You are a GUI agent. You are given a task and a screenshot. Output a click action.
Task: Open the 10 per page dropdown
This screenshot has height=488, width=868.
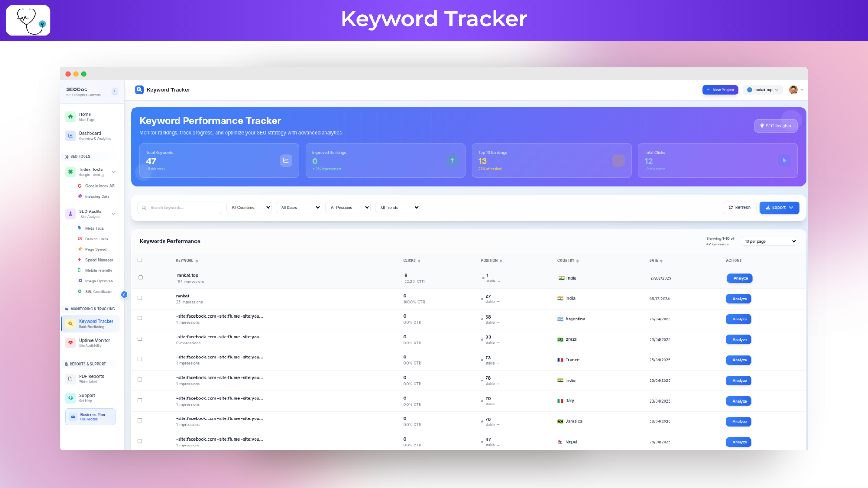click(769, 241)
